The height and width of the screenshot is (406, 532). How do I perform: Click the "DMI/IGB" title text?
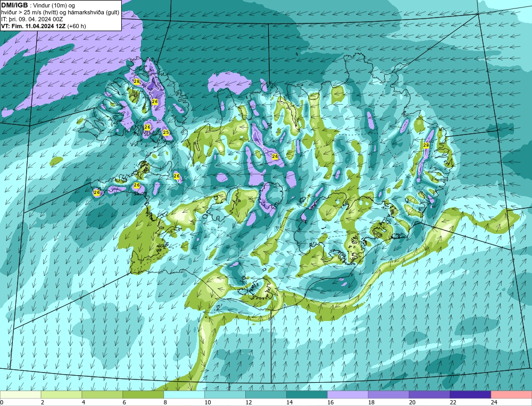pyautogui.click(x=14, y=5)
